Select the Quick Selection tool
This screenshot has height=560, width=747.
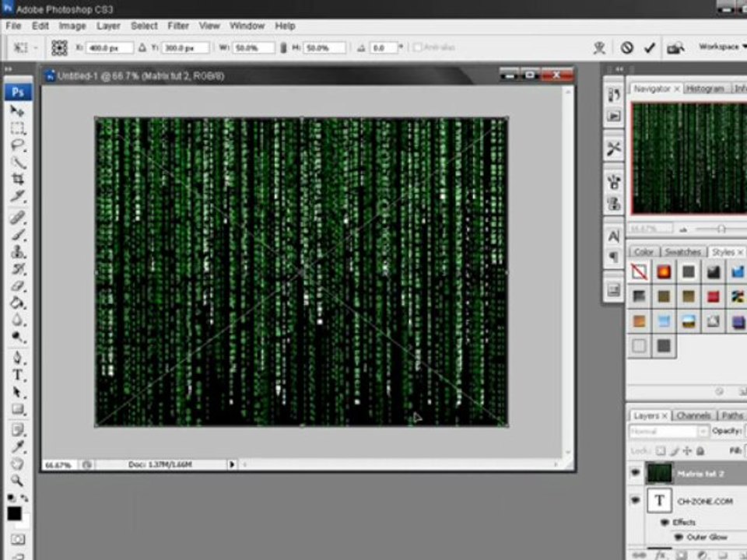(x=18, y=163)
